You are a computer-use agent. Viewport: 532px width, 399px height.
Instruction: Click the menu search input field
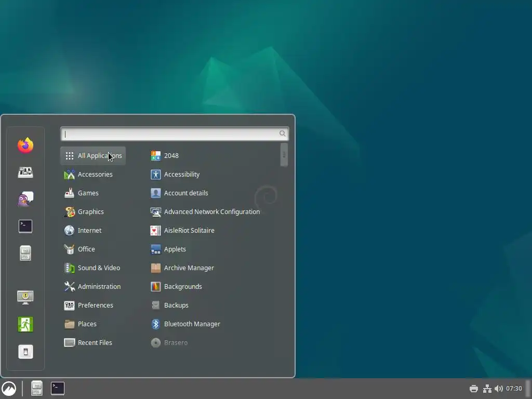[175, 134]
